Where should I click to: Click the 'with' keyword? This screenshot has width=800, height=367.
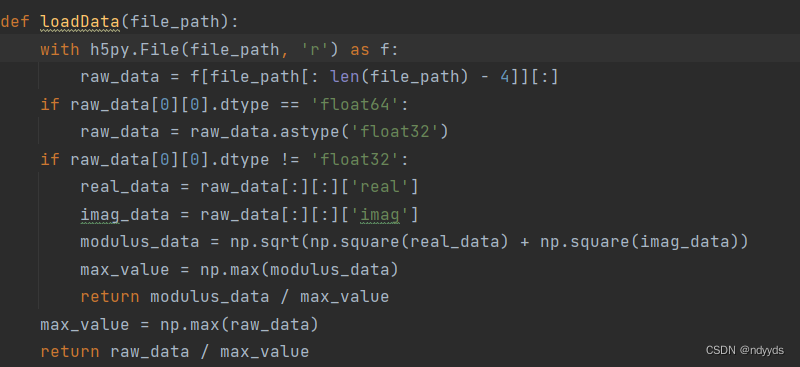click(x=60, y=50)
